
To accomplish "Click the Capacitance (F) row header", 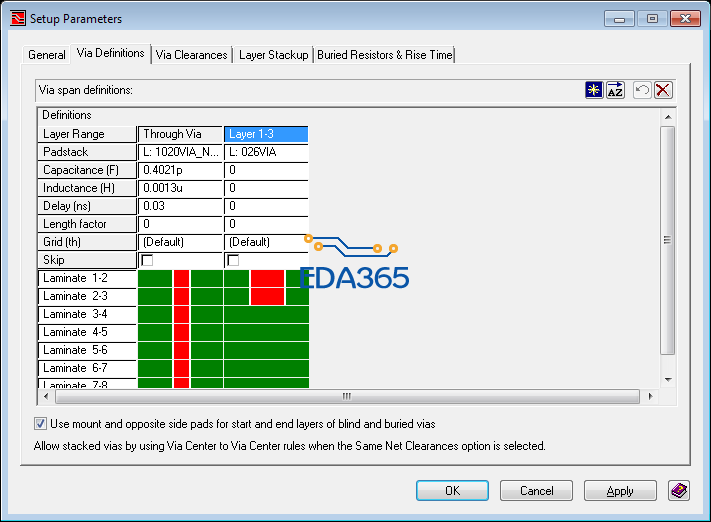I will [x=87, y=170].
